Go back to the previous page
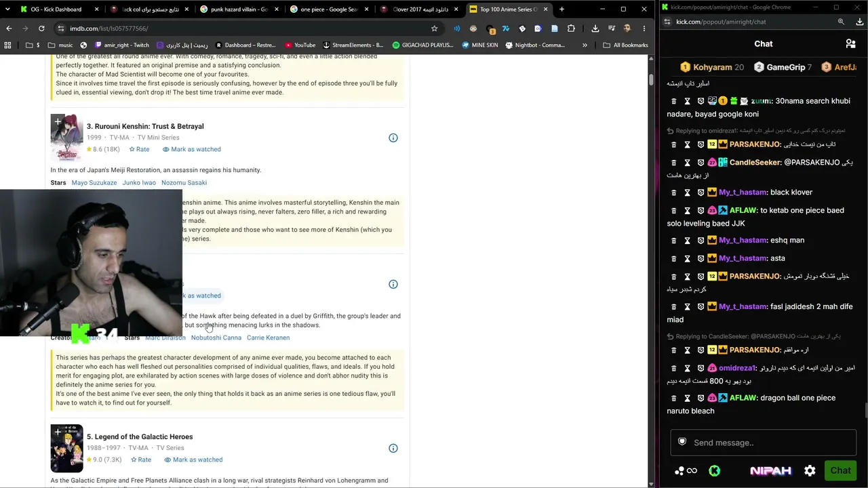 9,28
